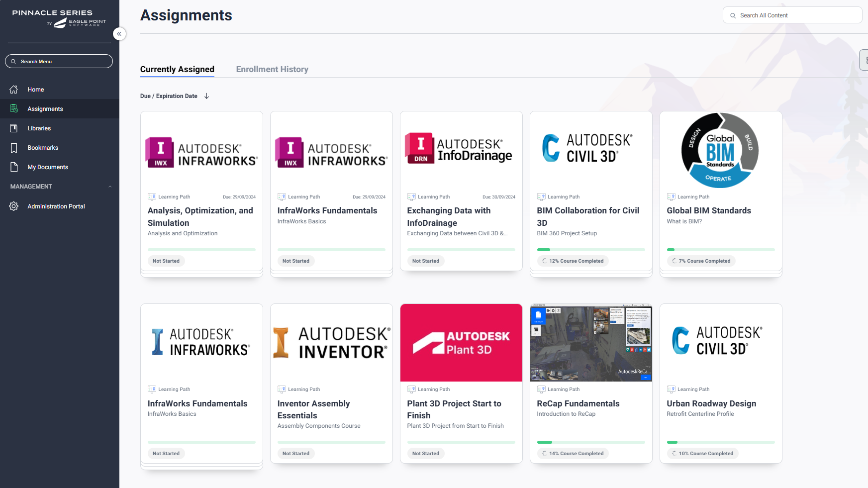The image size is (868, 488).
Task: Click 'Retrofit Centerline Profile' subtitle text
Action: pyautogui.click(x=700, y=414)
